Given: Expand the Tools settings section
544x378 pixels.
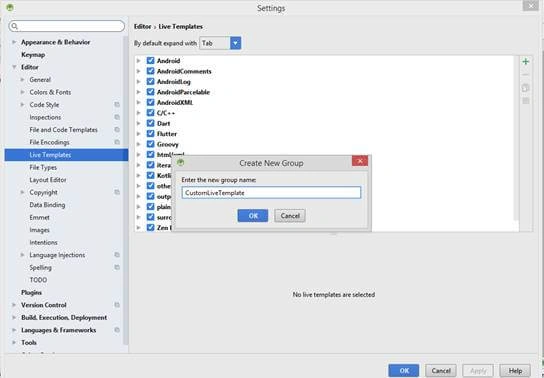Looking at the screenshot, I should 14,342.
